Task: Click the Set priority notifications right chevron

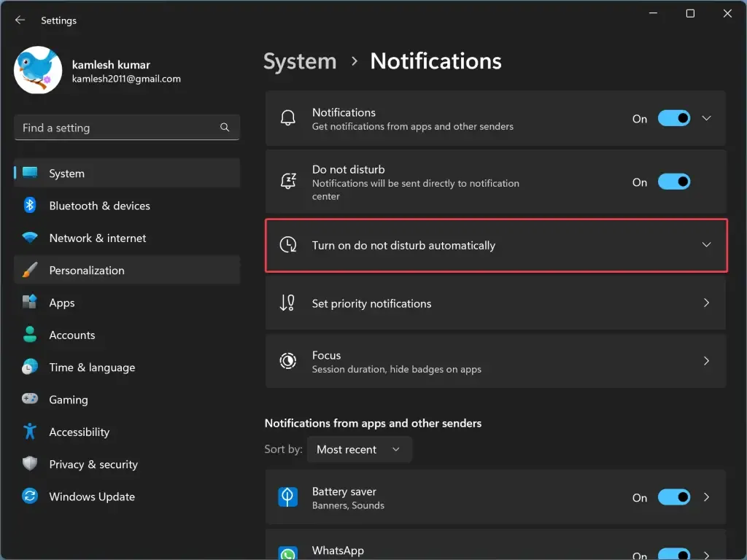Action: click(x=706, y=303)
